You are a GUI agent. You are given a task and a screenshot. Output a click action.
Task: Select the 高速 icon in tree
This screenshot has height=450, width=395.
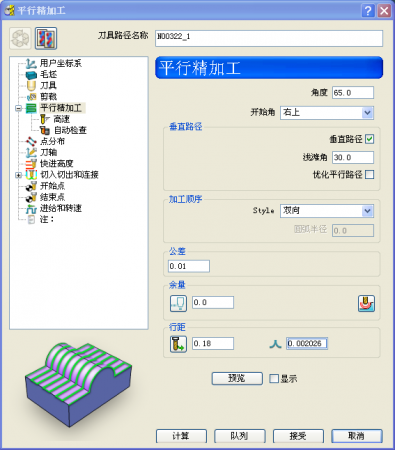coord(44,119)
